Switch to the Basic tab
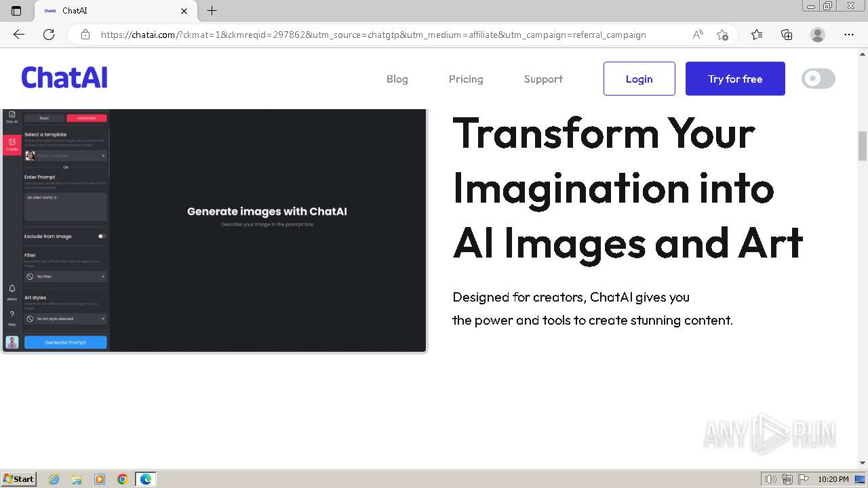Screen dimensions: 868x488 (44, 118)
